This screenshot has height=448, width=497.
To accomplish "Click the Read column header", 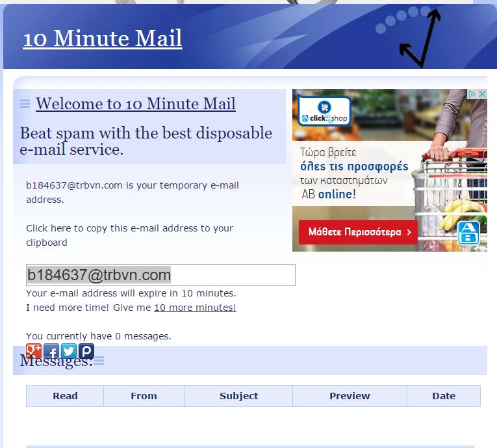I will click(x=65, y=395).
